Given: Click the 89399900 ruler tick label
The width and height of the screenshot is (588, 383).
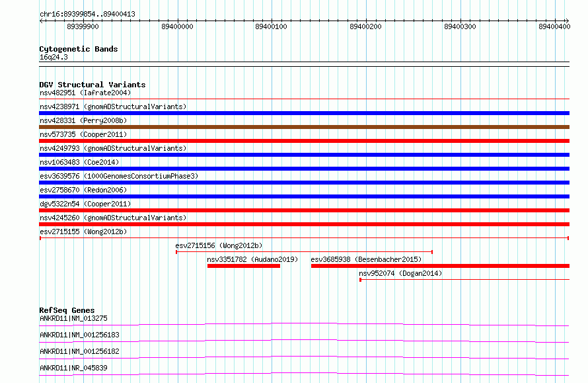Looking at the screenshot, I should [x=83, y=26].
